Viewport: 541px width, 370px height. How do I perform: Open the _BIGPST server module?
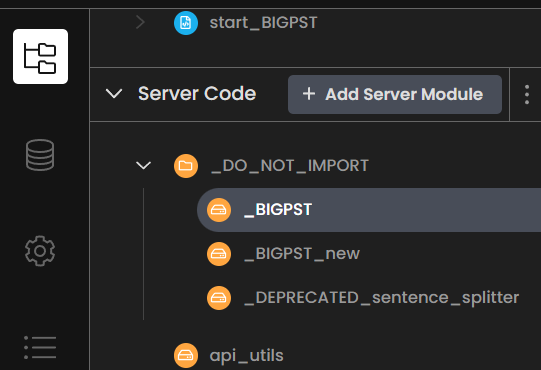pos(369,210)
